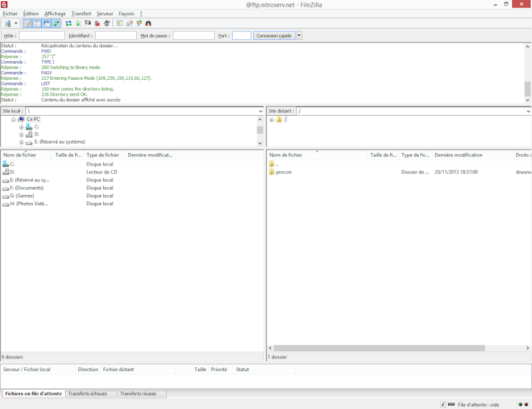
Task: Expand E: (Réservé au système) tree node
Action: (21, 142)
